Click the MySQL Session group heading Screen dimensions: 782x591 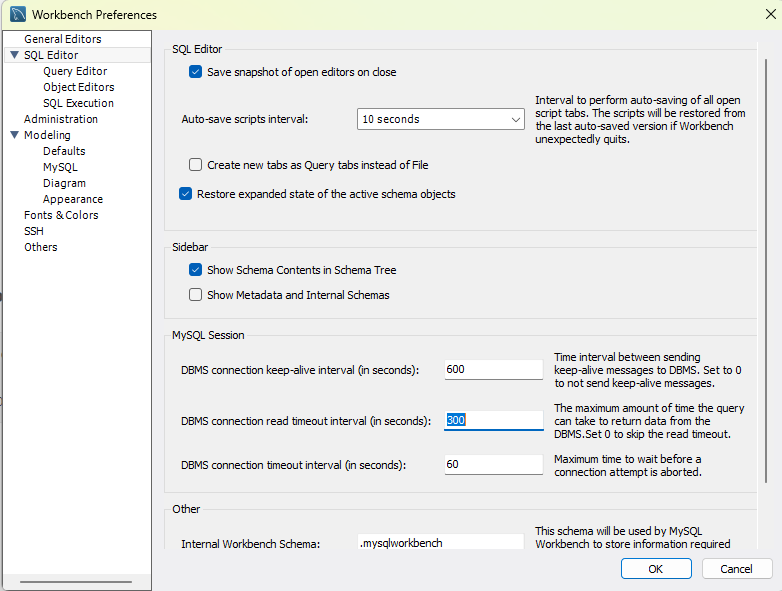point(208,335)
